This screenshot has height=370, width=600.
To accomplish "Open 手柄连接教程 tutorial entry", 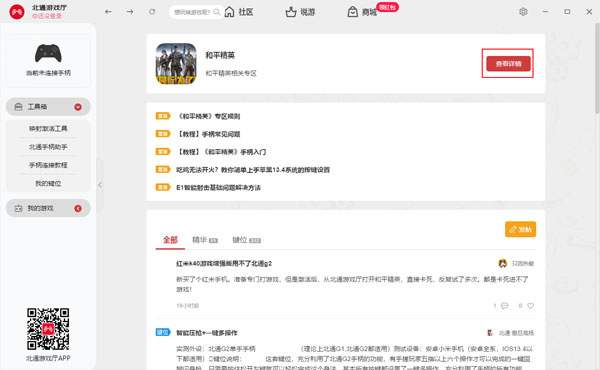I will click(48, 165).
